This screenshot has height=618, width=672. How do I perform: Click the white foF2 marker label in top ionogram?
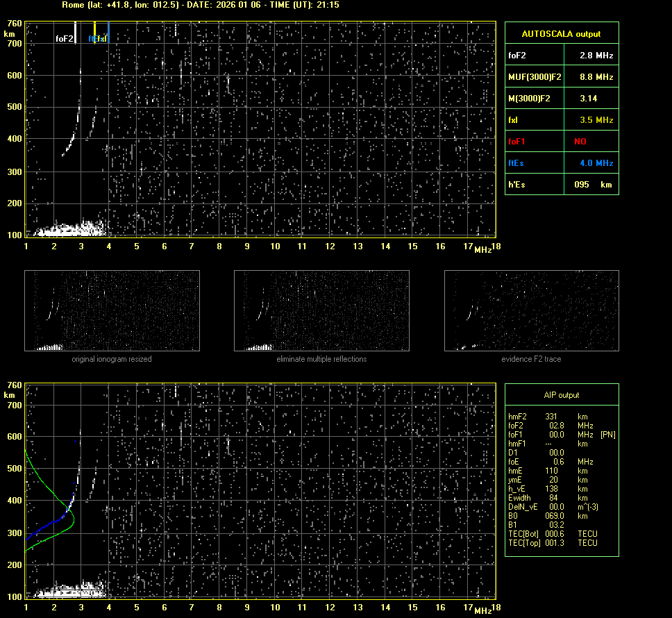[64, 39]
